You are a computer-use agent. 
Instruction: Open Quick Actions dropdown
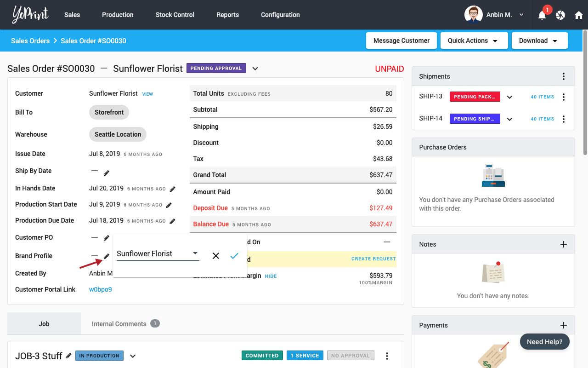tap(474, 40)
